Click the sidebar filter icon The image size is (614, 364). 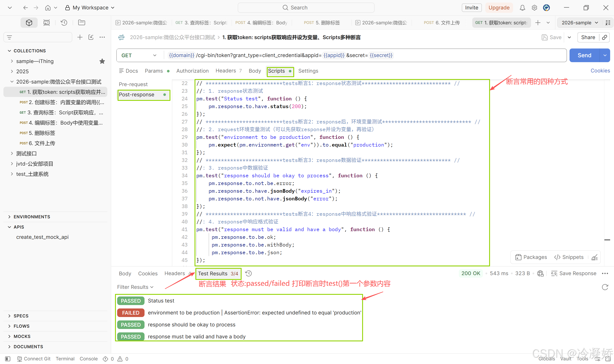point(10,37)
